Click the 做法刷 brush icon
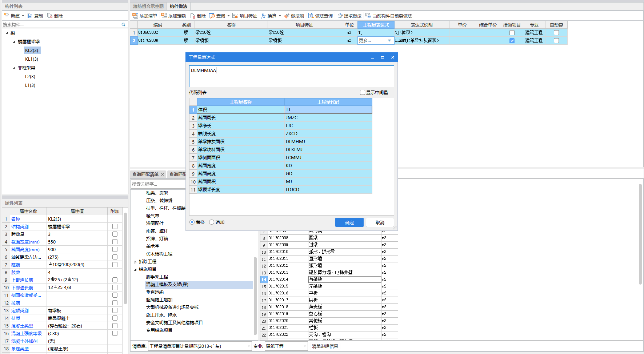The height and width of the screenshot is (354, 644). click(287, 16)
